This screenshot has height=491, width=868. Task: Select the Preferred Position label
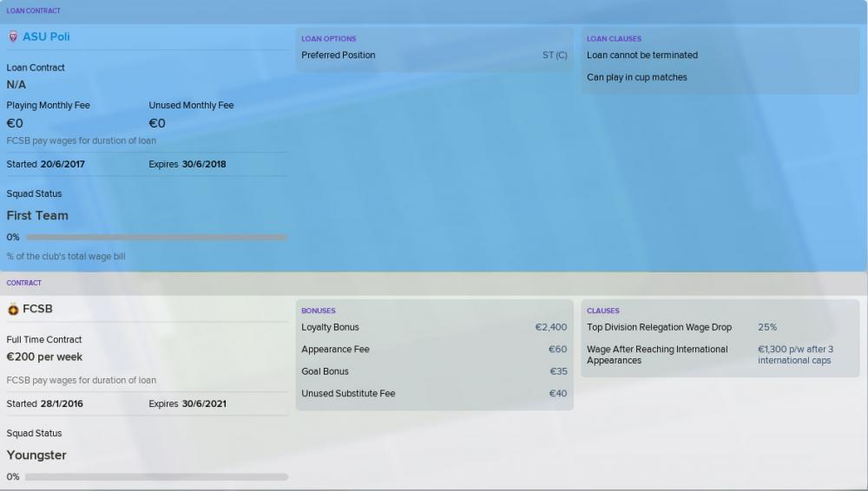click(x=339, y=55)
